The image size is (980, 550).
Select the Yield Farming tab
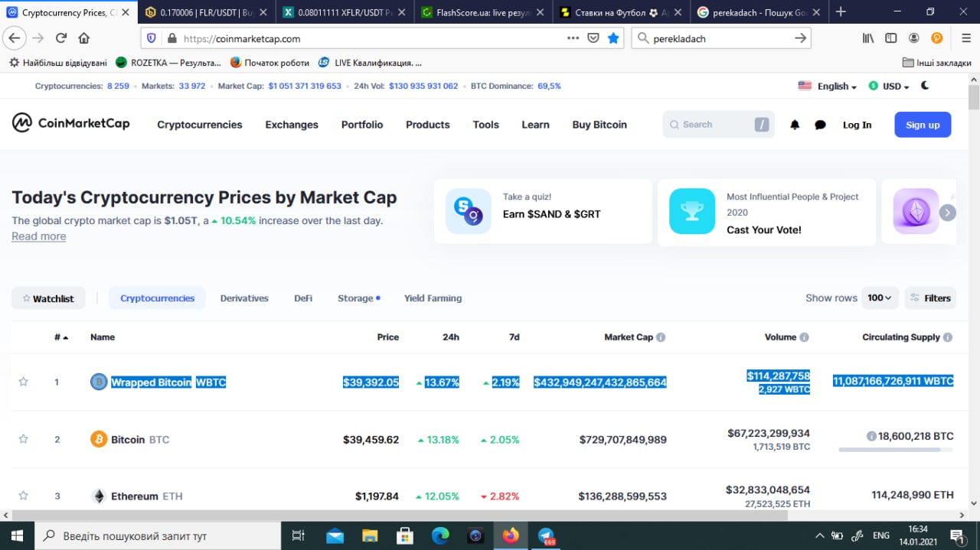point(433,298)
